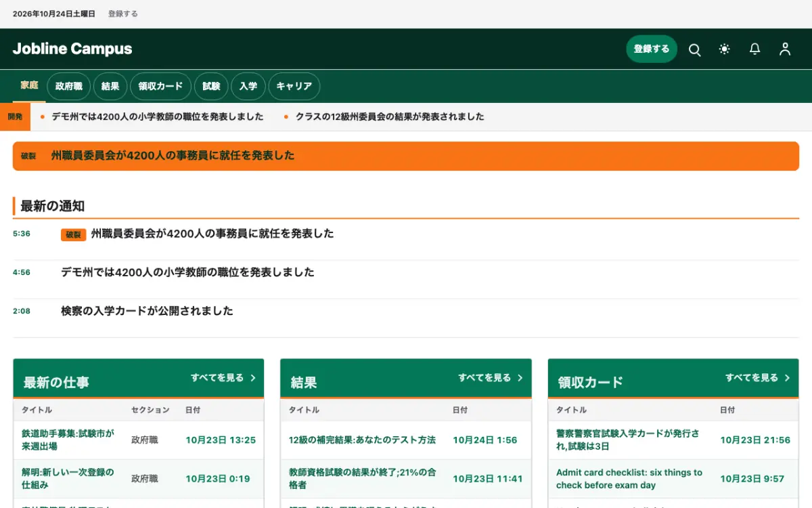Open 5:36 notification about 事務員
812x508 pixels.
point(212,234)
